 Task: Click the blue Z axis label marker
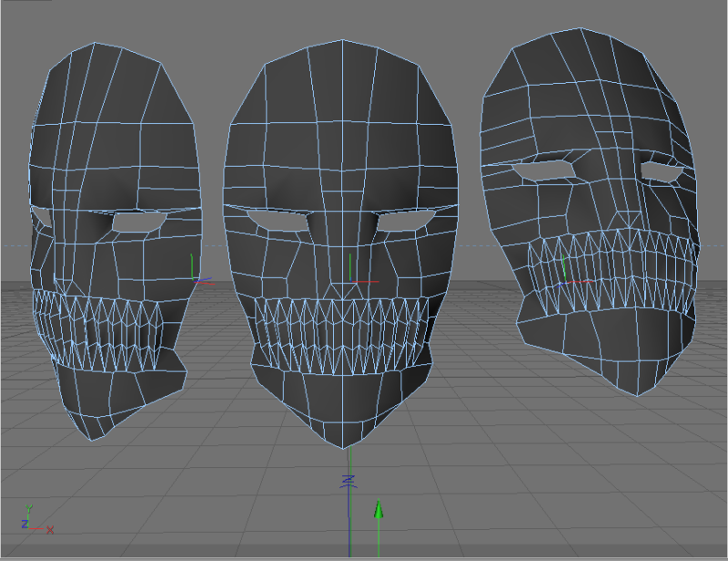click(x=349, y=481)
